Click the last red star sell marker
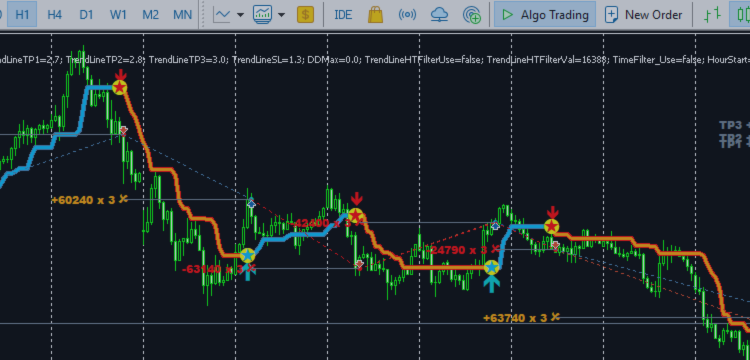750x360 pixels. tap(552, 226)
